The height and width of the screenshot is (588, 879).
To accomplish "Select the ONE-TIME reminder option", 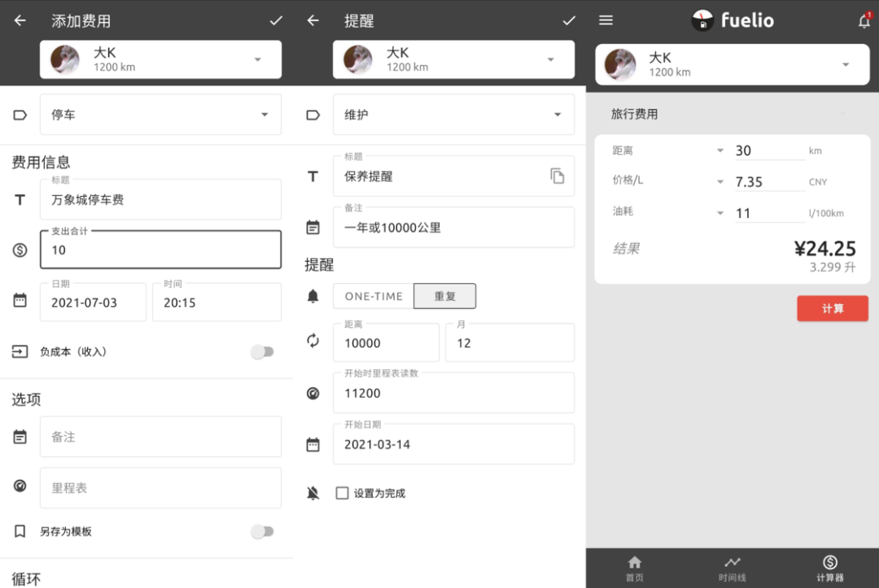I will [x=374, y=296].
